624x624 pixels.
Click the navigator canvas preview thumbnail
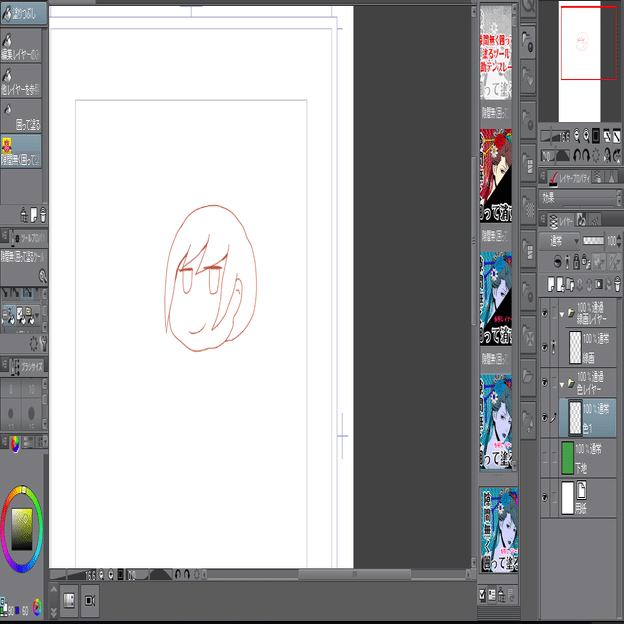pos(579,61)
